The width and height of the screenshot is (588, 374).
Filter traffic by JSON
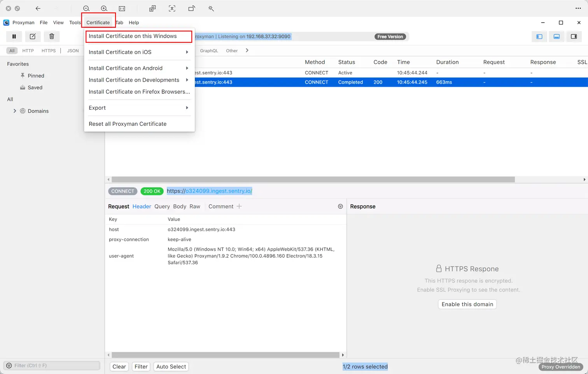tap(73, 51)
